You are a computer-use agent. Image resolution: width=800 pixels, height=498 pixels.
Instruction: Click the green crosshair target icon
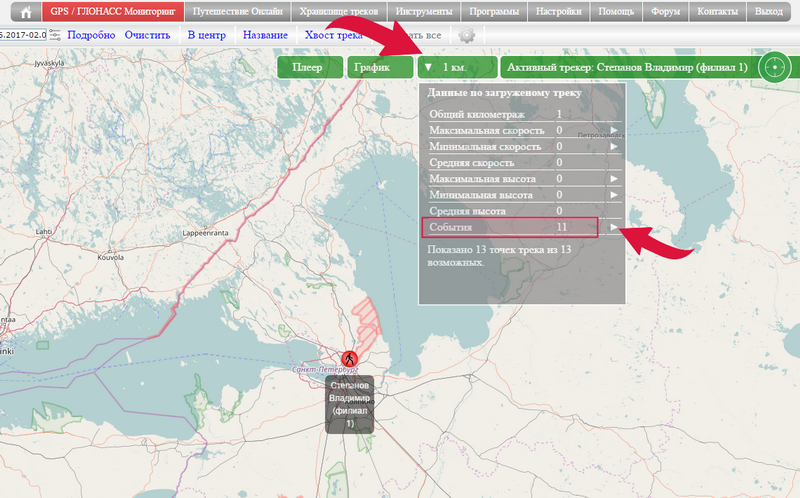tap(773, 67)
